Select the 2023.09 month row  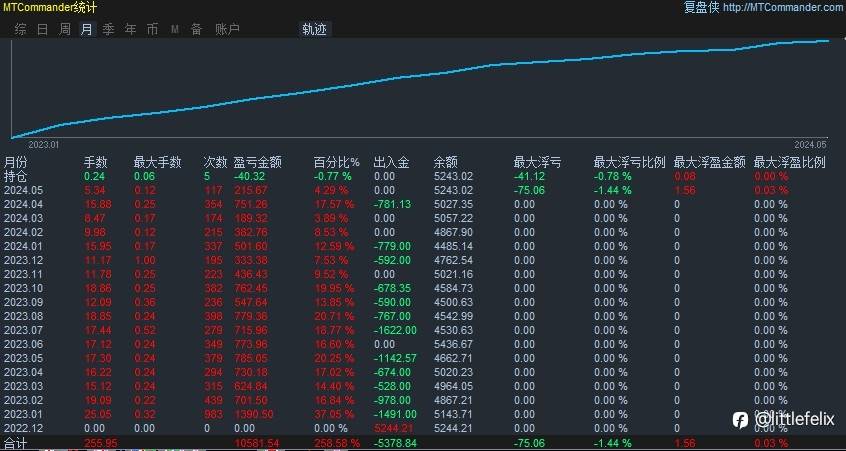click(423, 302)
